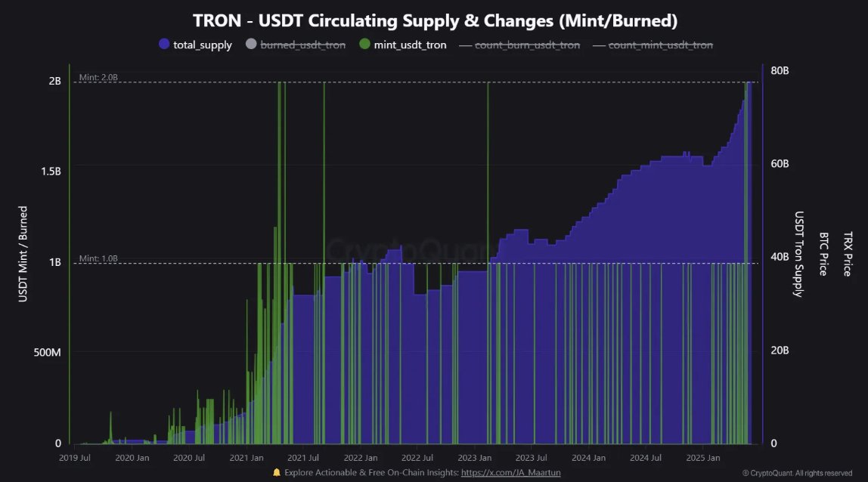Click the CryptoQuant All rights reserved text
The width and height of the screenshot is (868, 482).
(x=798, y=473)
